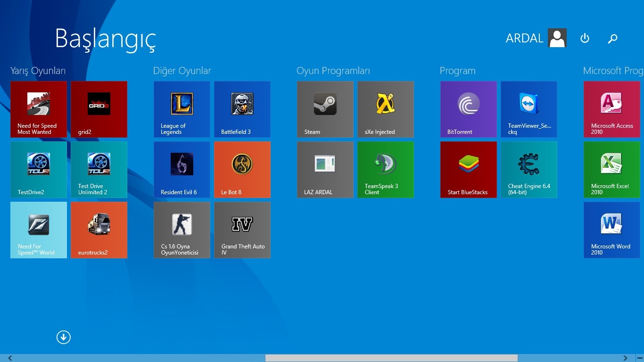This screenshot has width=644, height=362.
Task: Launch the grid2 game tile
Action: [x=99, y=109]
